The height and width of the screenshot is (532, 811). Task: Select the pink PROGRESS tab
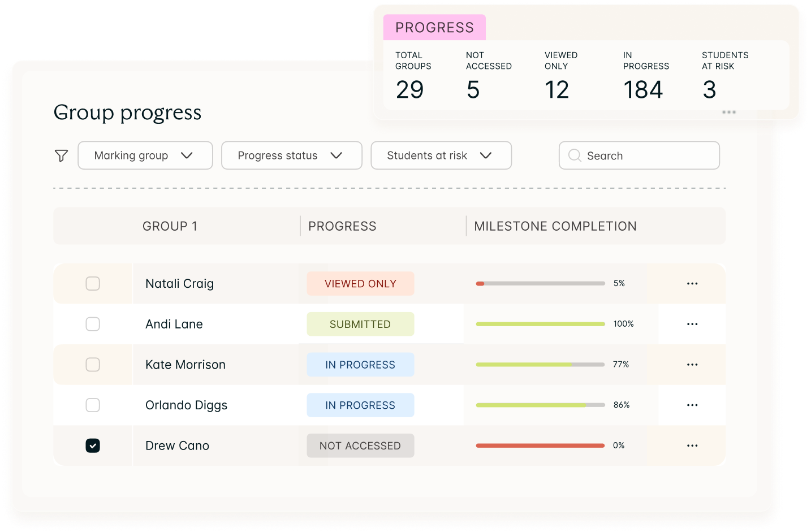coord(434,27)
